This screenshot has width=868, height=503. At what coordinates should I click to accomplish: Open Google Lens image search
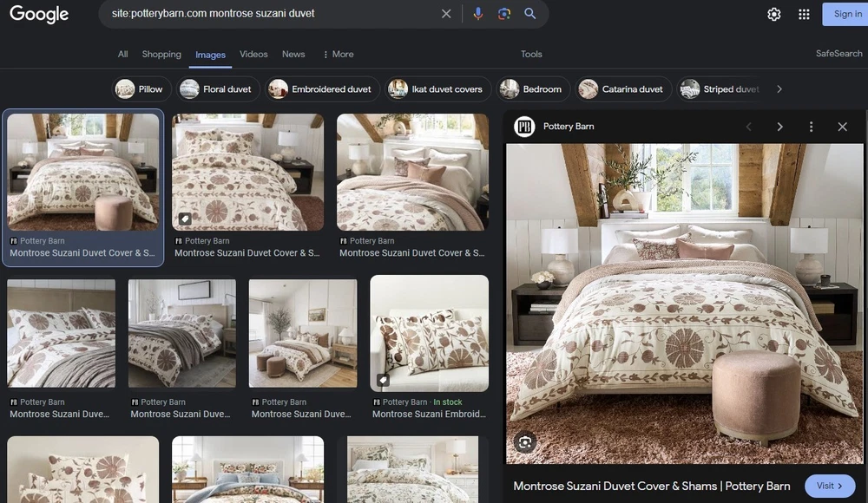(x=503, y=14)
